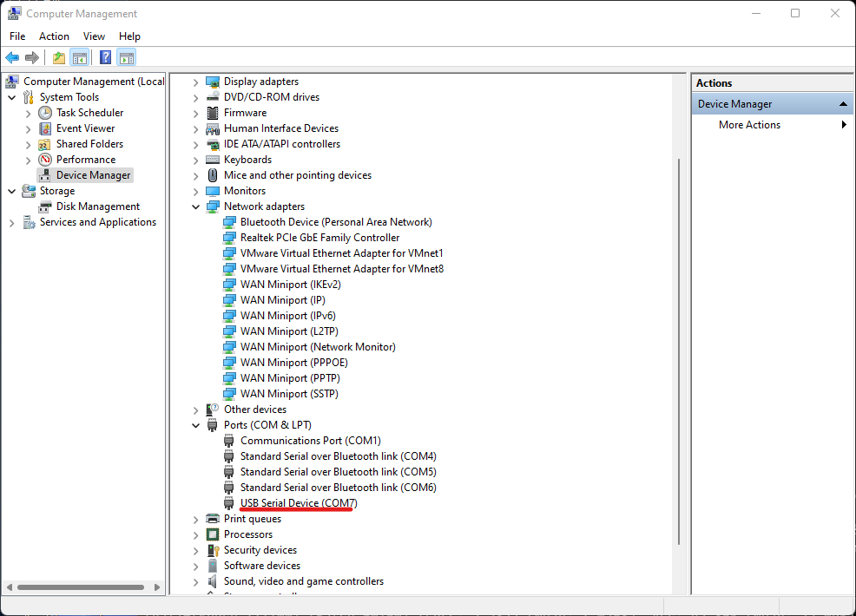Click the Show/Hide Action Pane icon

(126, 57)
